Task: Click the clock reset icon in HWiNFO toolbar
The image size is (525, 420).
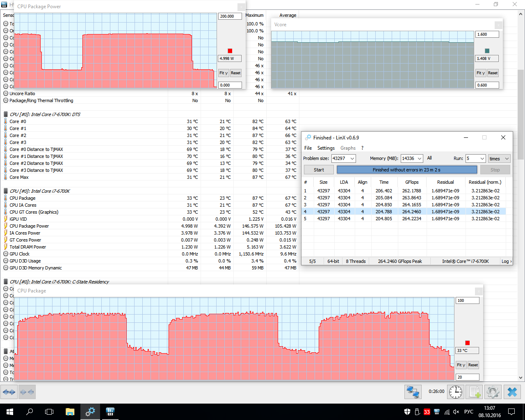Action: tap(456, 392)
